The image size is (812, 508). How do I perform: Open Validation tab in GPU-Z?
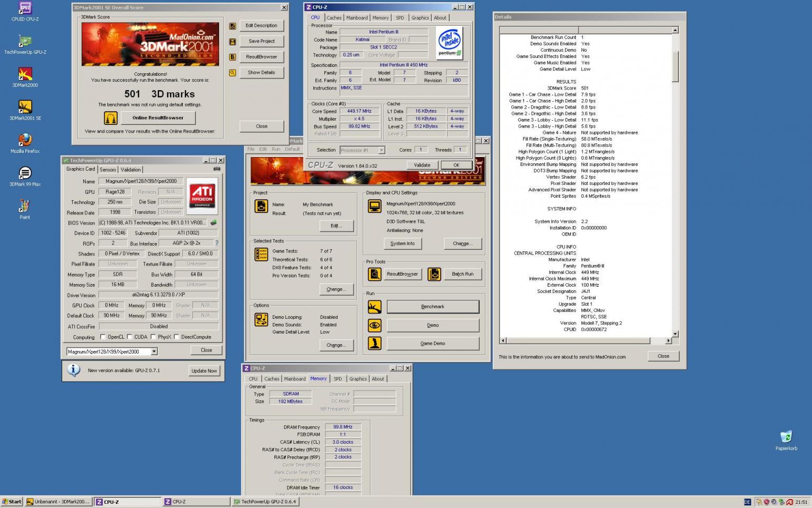(x=131, y=170)
